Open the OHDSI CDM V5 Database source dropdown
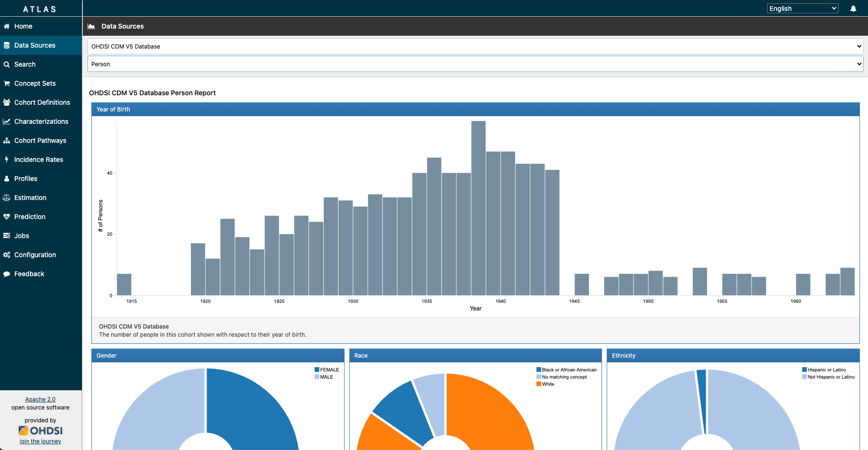Viewport: 868px width, 450px height. (475, 46)
